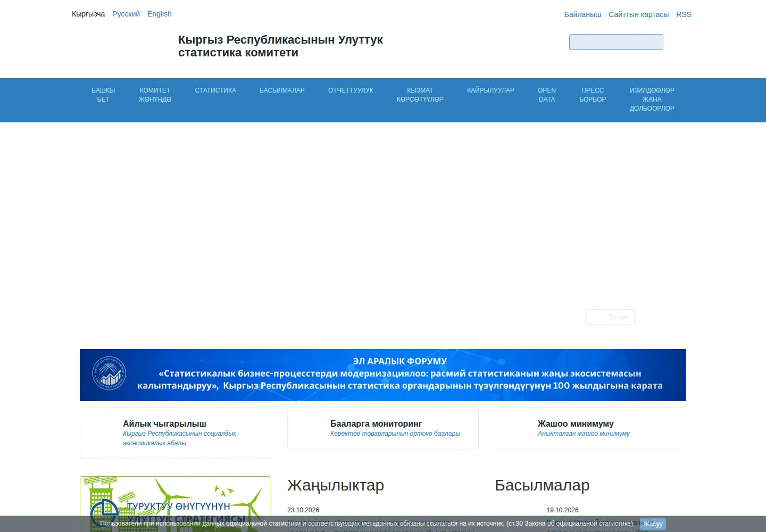The height and width of the screenshot is (532, 766).
Task: Open ИЗИЛДӨӨЛӨР ЖАНА ДОЛБООРЛОР menu item
Action: [652, 99]
